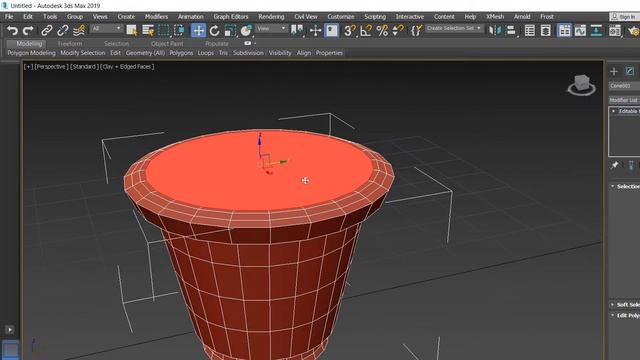Open the Align tool
This screenshot has height=360, width=640.
point(511,31)
